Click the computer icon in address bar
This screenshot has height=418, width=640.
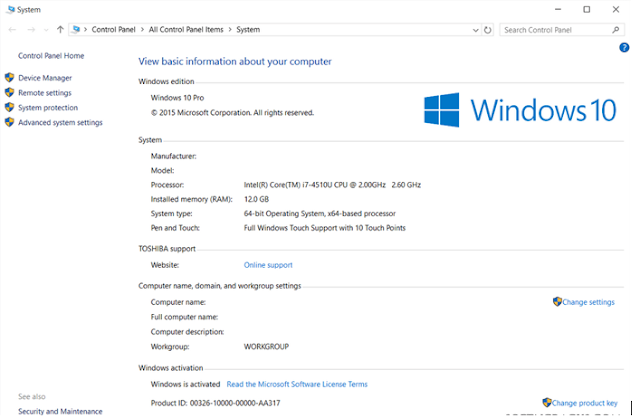point(76,29)
